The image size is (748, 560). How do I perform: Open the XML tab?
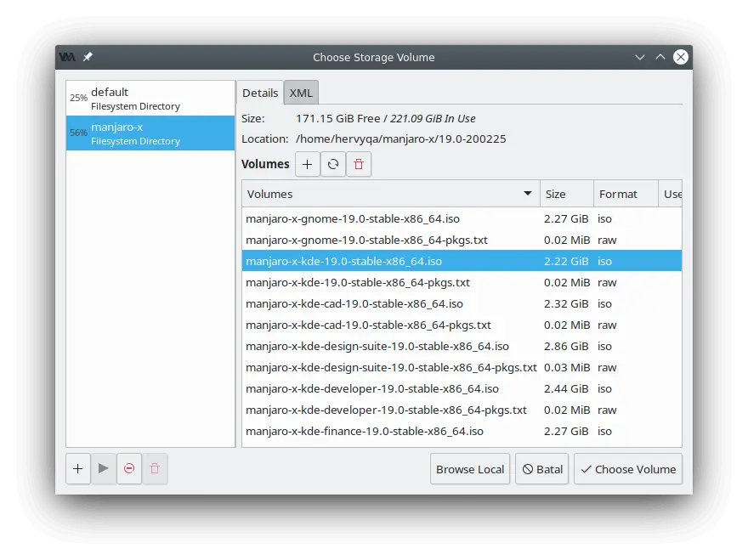[301, 93]
